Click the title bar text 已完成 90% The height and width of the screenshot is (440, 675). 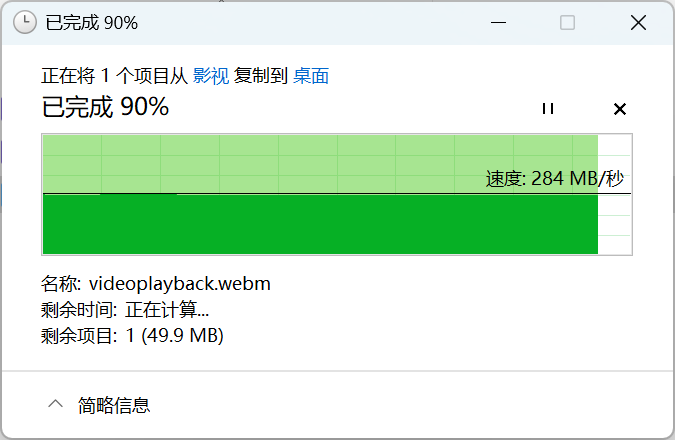point(92,23)
